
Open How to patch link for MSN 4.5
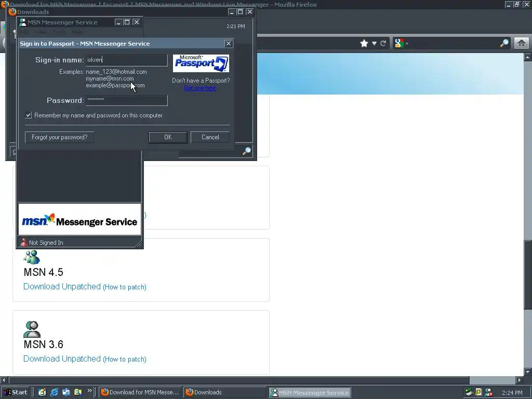point(125,287)
